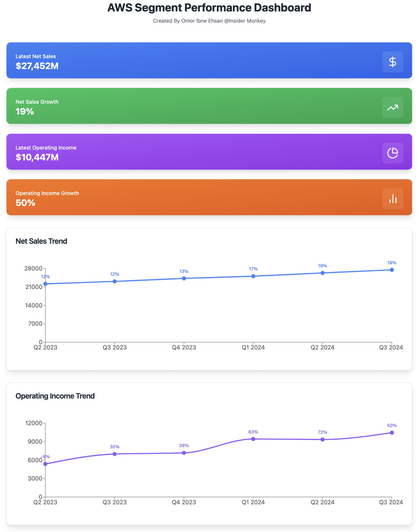This screenshot has width=417, height=532.
Task: Click Q4 2023 data point on Net Sales chart
Action: 184,278
